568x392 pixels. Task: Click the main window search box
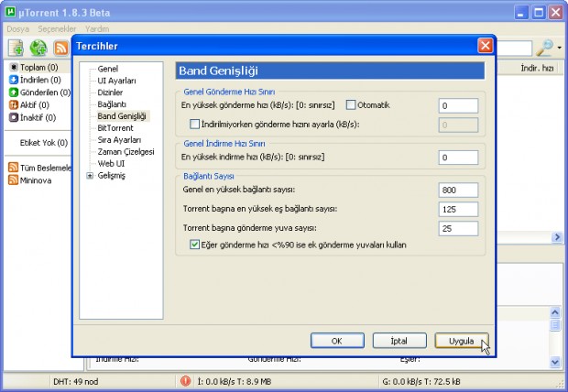click(514, 48)
